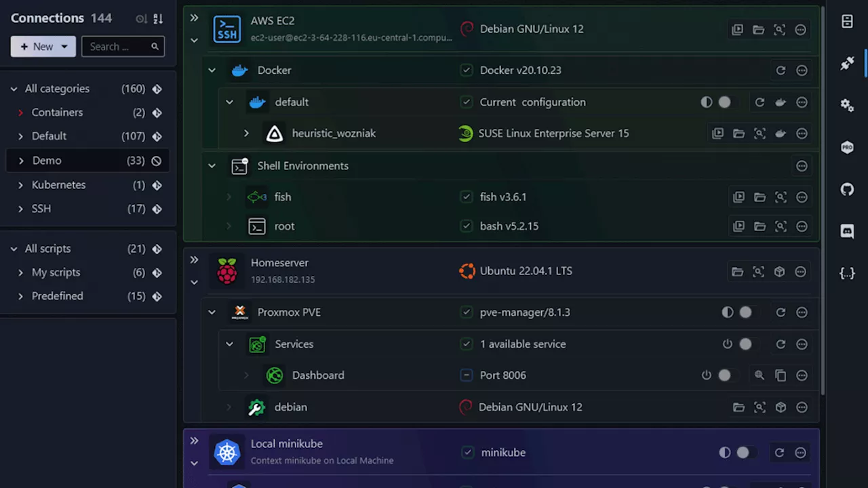The height and width of the screenshot is (488, 868).
Task: Click the connections list scrollbar
Action: click(x=823, y=200)
